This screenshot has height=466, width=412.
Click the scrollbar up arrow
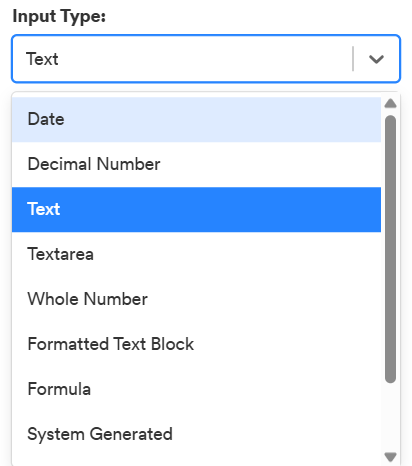(x=390, y=103)
